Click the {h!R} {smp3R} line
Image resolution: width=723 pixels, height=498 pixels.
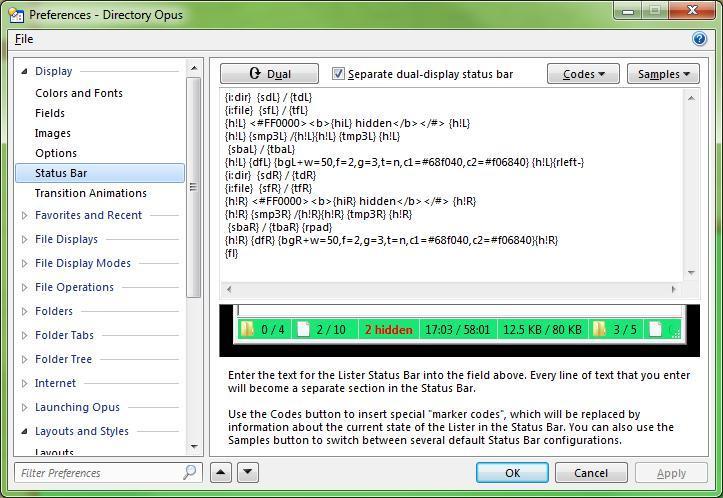tap(318, 214)
